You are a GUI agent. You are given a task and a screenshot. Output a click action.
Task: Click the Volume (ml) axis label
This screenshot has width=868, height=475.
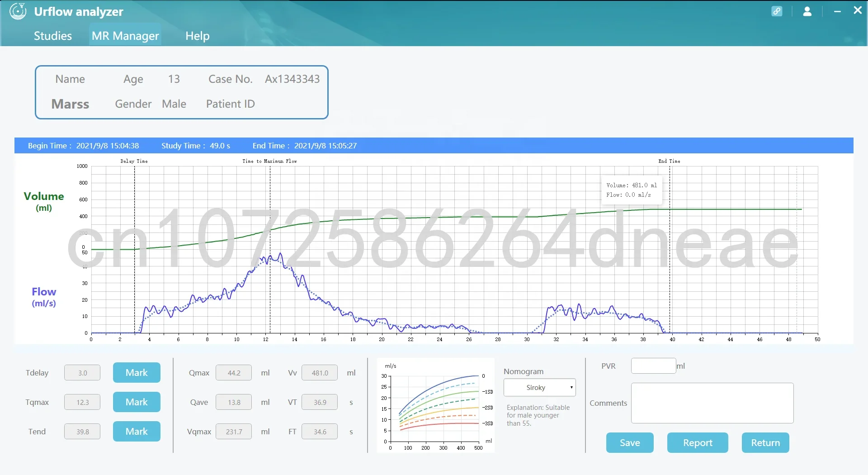click(x=44, y=201)
